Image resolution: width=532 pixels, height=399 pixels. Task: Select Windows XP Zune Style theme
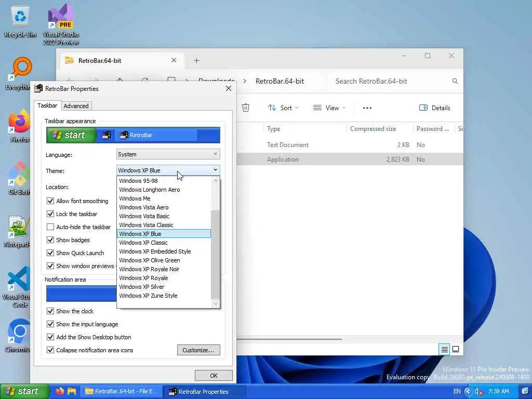point(164,296)
